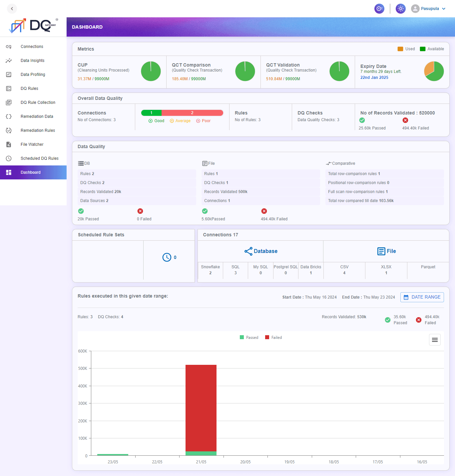Screen dimensions: 455x476
Task: Click Data Profiling sidebar icon
Action: (x=9, y=75)
